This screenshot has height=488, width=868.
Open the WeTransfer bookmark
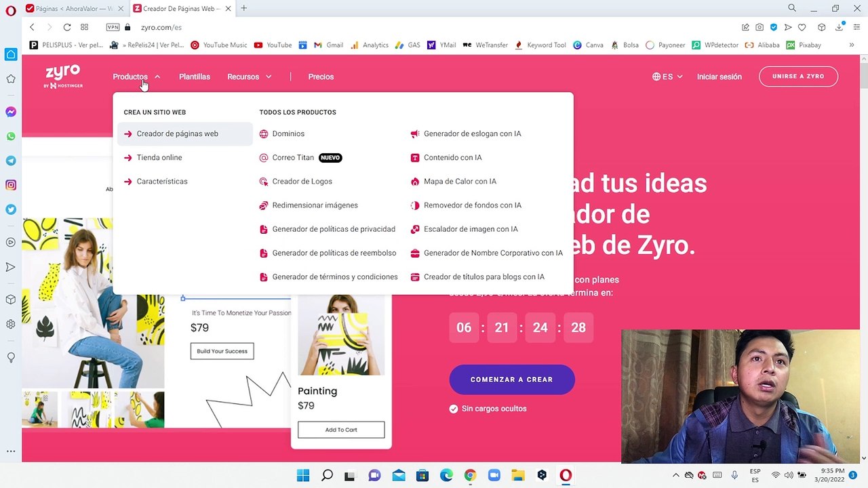(x=485, y=45)
